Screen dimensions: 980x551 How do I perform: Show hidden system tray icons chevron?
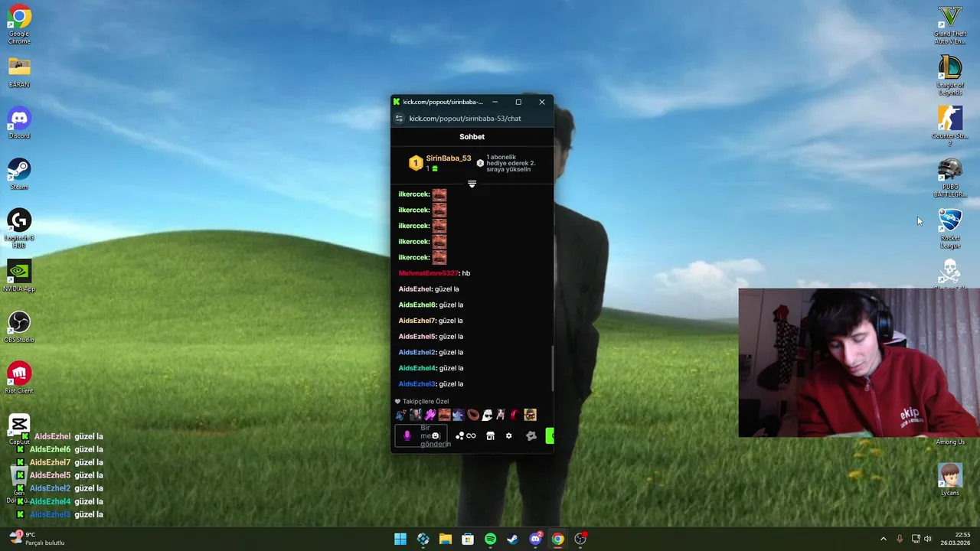883,539
